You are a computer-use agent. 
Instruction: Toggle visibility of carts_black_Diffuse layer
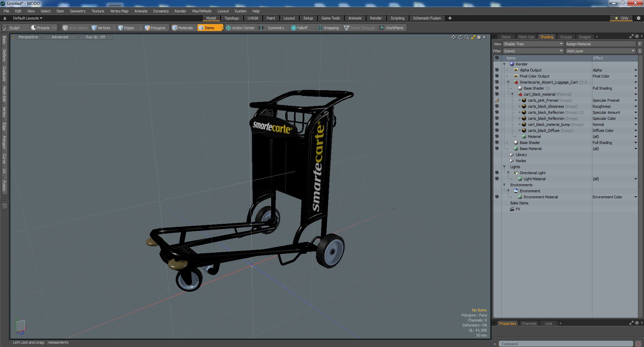pos(497,131)
